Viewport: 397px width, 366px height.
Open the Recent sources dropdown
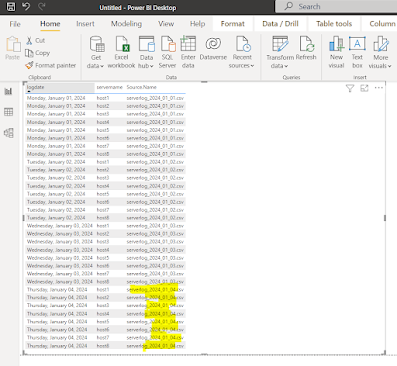click(x=242, y=52)
